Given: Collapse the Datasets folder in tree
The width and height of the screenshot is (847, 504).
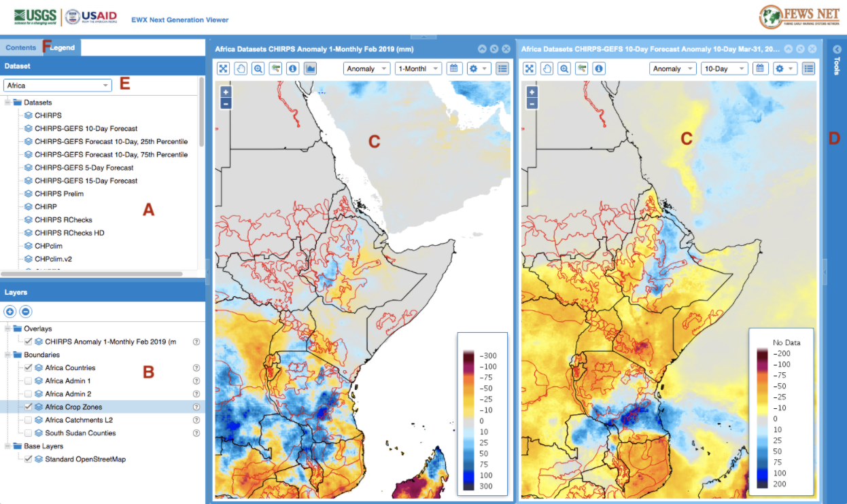Looking at the screenshot, I should (7, 103).
